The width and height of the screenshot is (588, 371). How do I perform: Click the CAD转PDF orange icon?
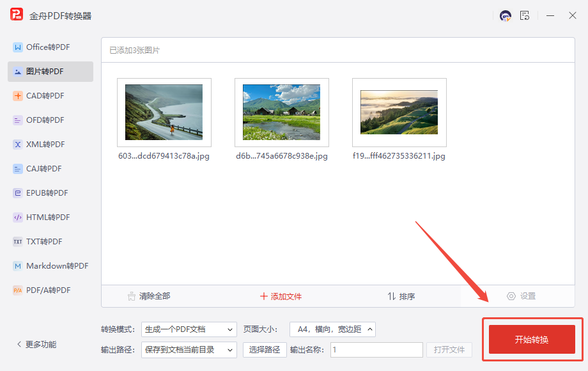coord(18,96)
